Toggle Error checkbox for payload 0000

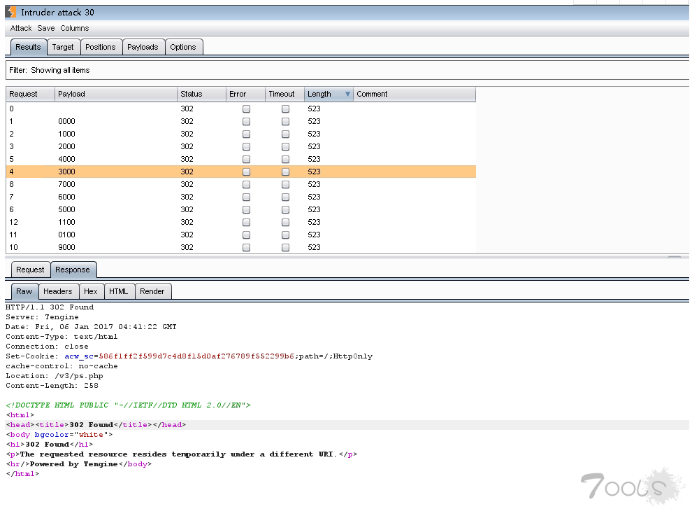click(246, 121)
